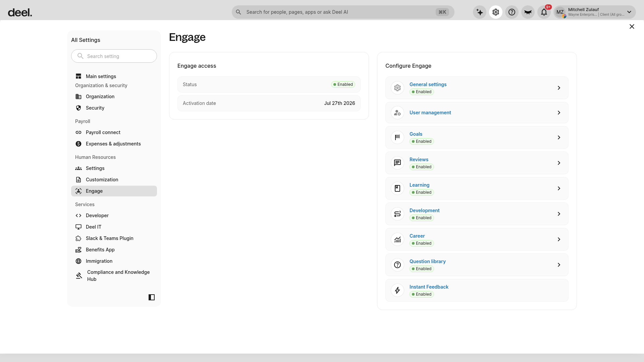Close the settings panel with X
Viewport: 644px width, 362px height.
point(632,26)
